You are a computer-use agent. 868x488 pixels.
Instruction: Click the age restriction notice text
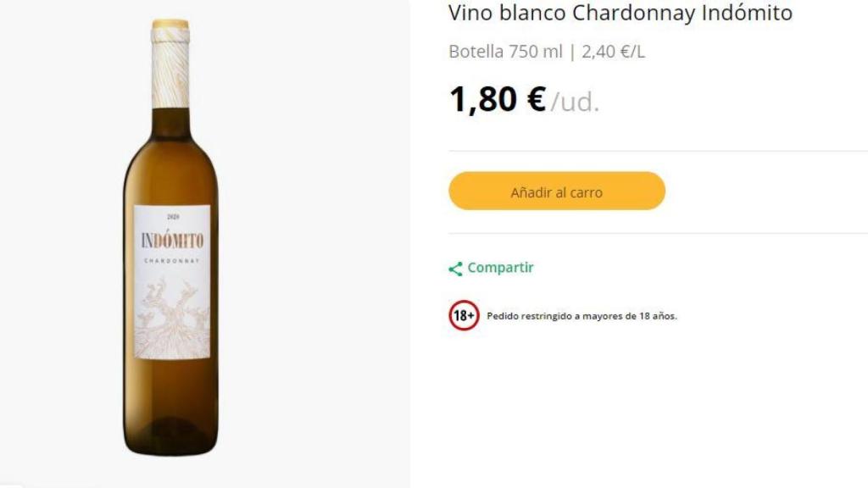pyautogui.click(x=580, y=316)
